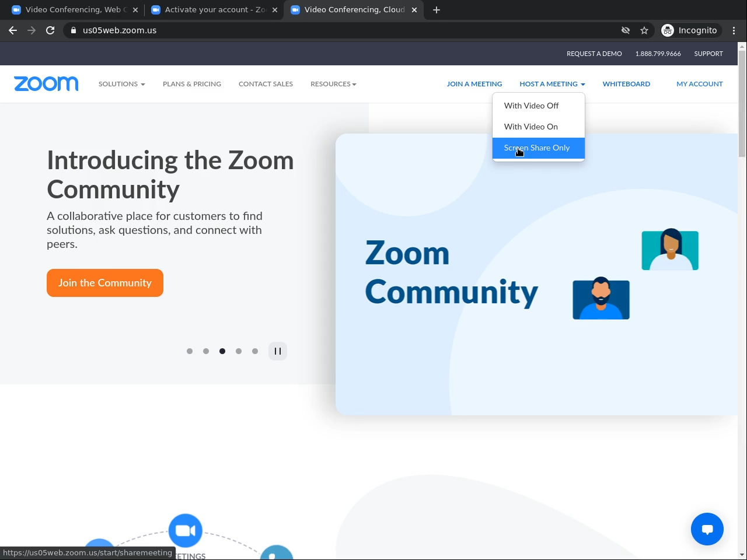The image size is (747, 560).
Task: Open the chat support bubble
Action: coord(707,529)
